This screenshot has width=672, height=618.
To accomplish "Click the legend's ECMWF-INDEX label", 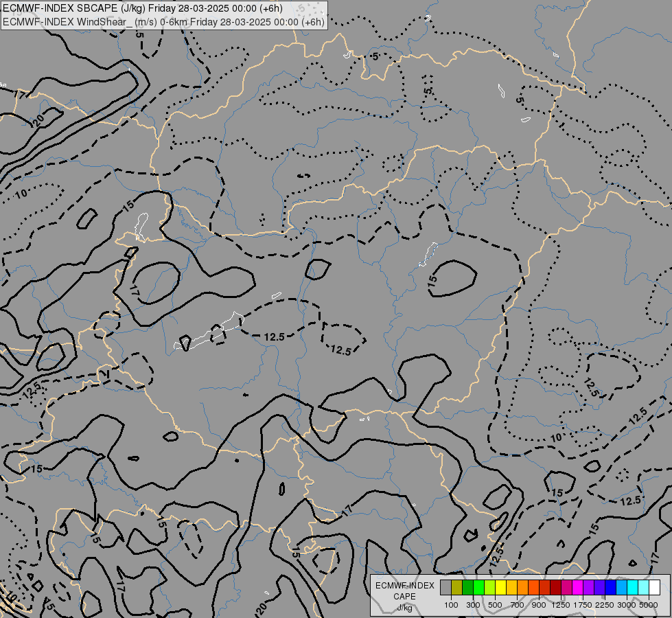I will (x=404, y=586).
